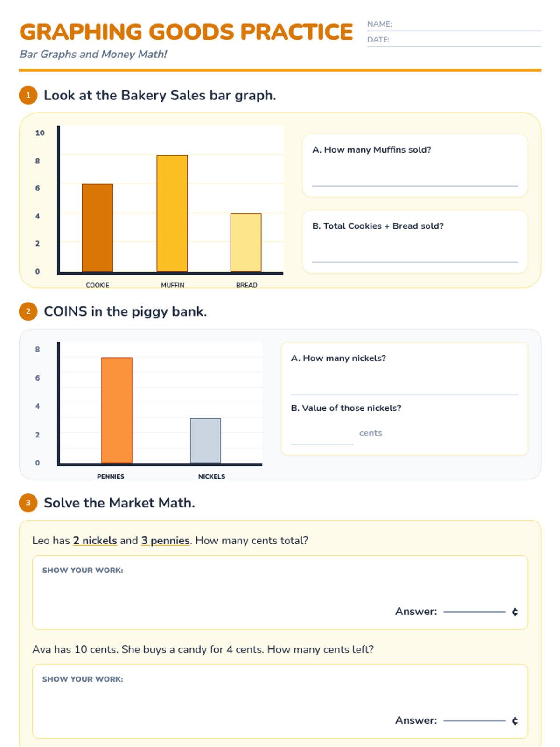Select the Cookie bar in bakery graph
Viewport: 560px width, 747px height.
pos(98,228)
